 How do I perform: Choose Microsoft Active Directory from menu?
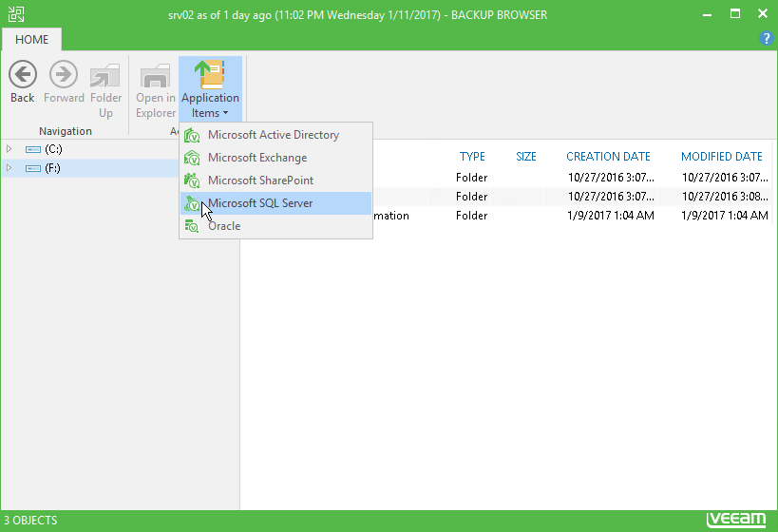tap(275, 135)
